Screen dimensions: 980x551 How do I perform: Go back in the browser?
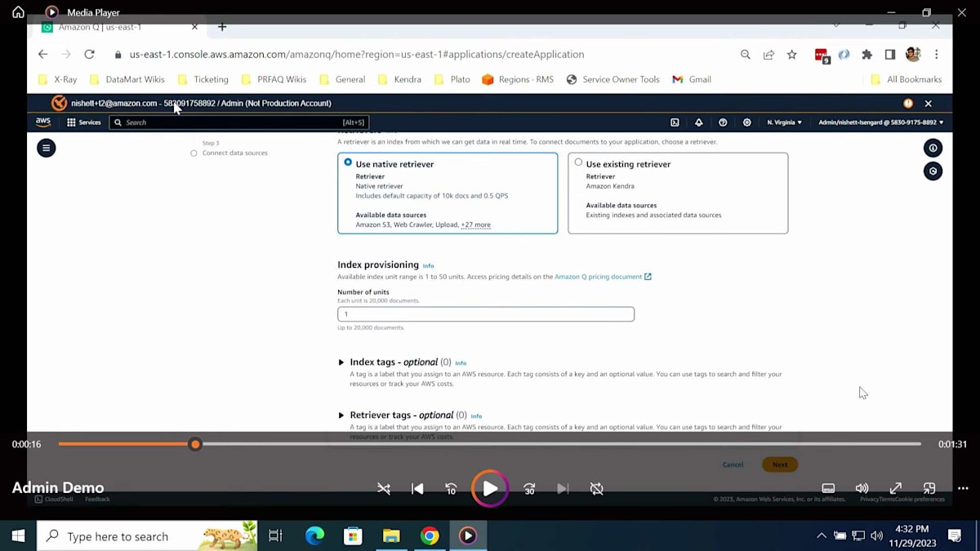[x=42, y=54]
